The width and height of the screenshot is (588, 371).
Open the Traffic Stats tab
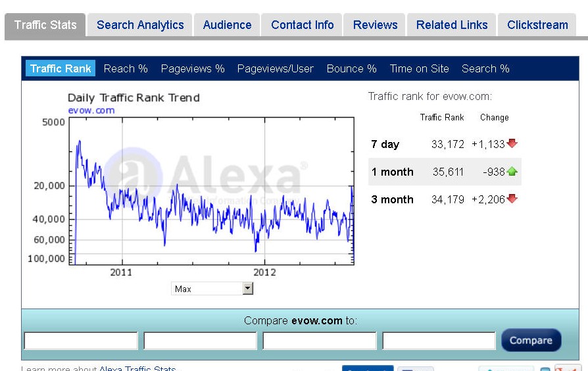click(45, 25)
